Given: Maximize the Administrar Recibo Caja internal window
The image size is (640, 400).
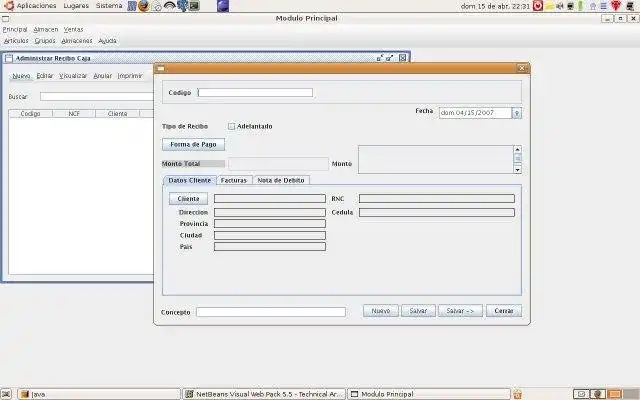Looking at the screenshot, I should (x=390, y=58).
